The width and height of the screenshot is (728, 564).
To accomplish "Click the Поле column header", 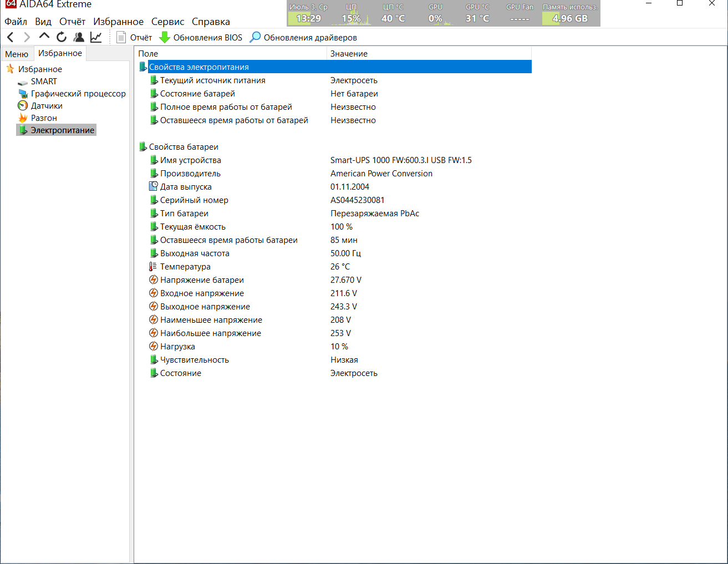I will (x=231, y=53).
